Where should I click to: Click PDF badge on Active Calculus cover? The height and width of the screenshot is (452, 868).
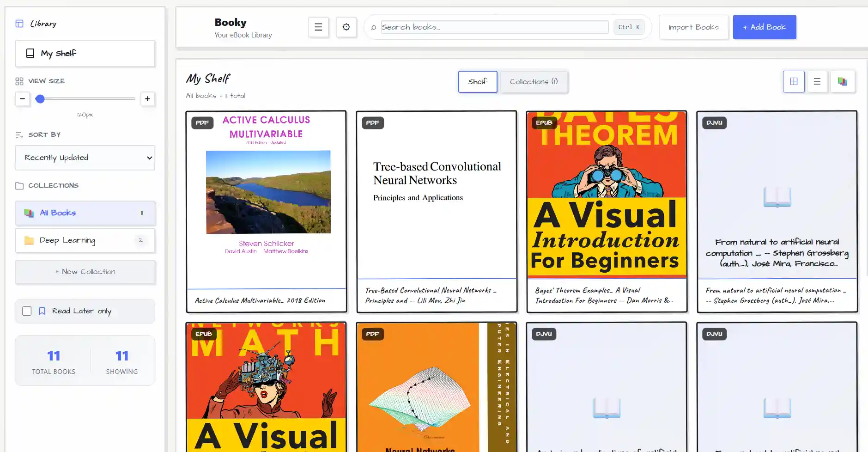tap(202, 123)
